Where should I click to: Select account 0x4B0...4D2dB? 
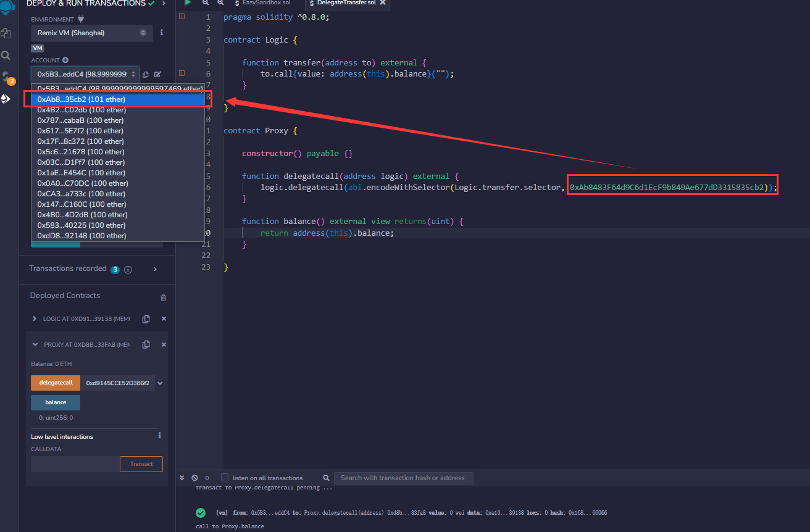point(118,215)
